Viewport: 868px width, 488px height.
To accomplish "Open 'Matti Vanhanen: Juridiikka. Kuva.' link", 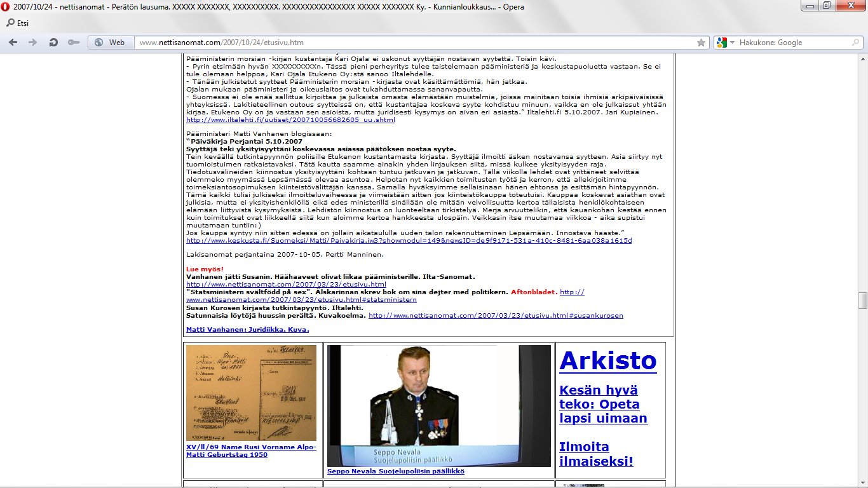I will pos(247,329).
